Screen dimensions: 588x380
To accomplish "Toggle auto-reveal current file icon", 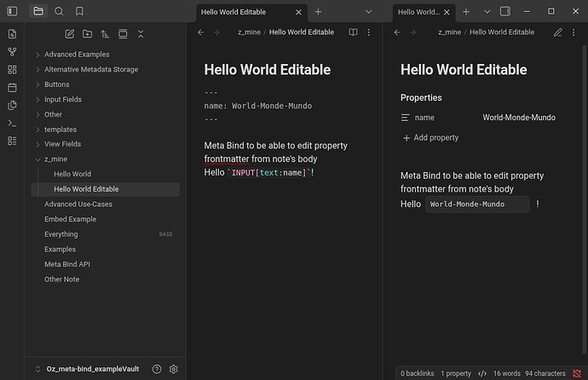I will [x=123, y=34].
